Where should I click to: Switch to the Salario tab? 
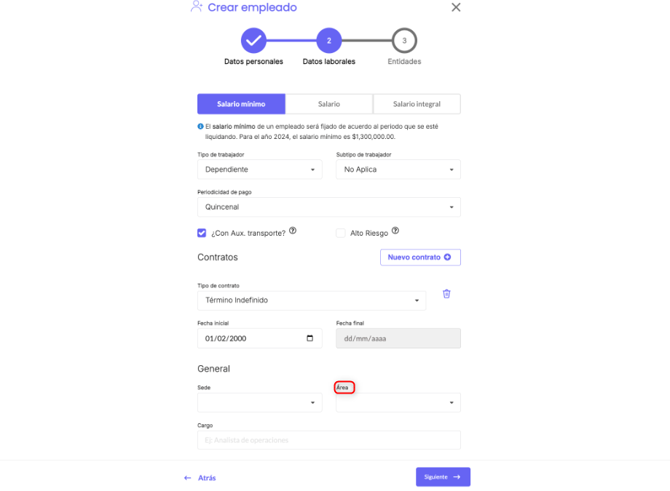pos(329,104)
